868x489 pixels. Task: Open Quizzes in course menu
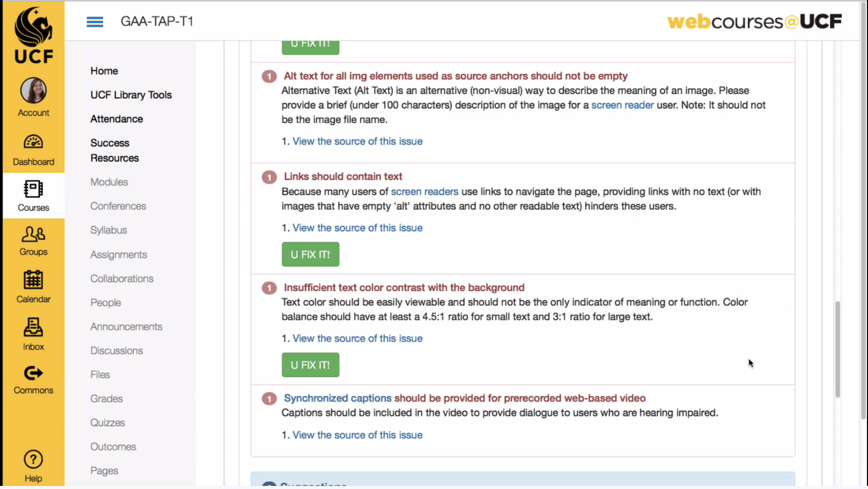click(x=107, y=423)
